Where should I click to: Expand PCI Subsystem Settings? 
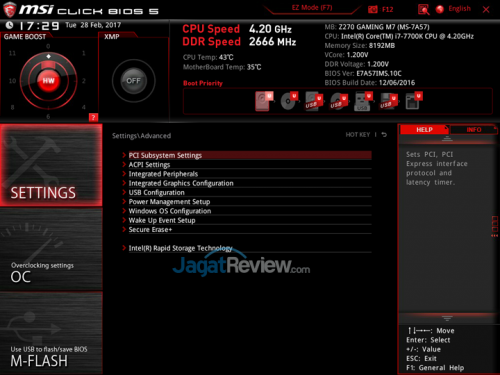tap(247, 155)
